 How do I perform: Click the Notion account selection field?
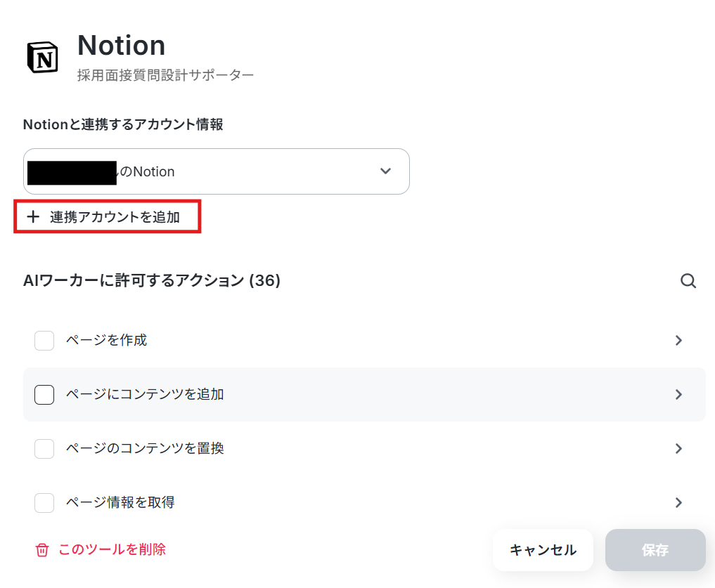[216, 171]
